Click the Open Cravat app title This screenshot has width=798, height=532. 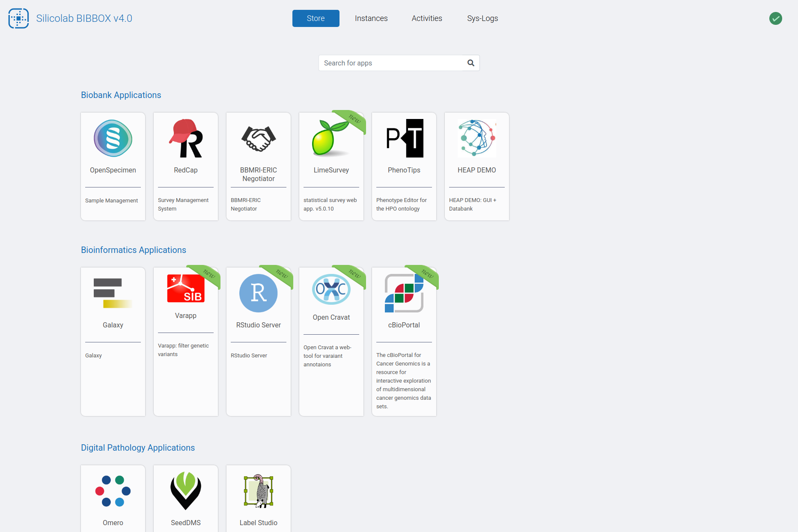point(331,317)
